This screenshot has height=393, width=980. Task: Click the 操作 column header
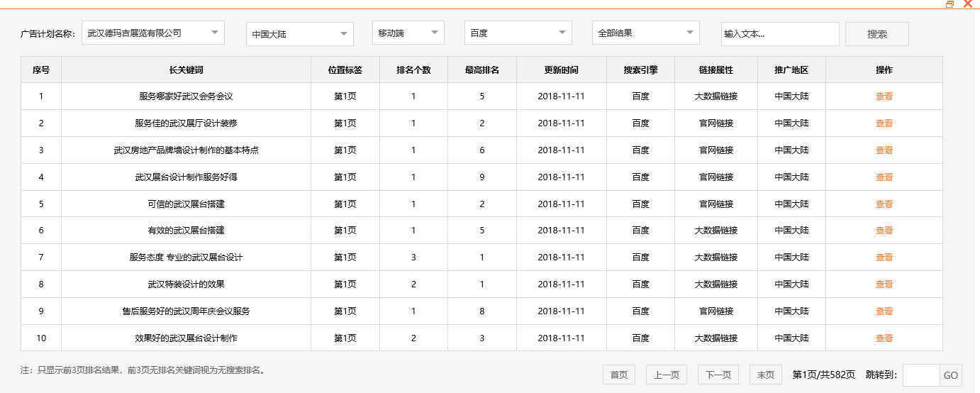click(x=884, y=70)
